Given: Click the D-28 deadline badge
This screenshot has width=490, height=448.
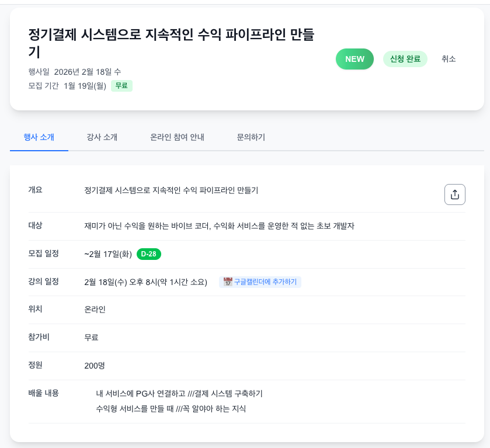Looking at the screenshot, I should (x=149, y=254).
